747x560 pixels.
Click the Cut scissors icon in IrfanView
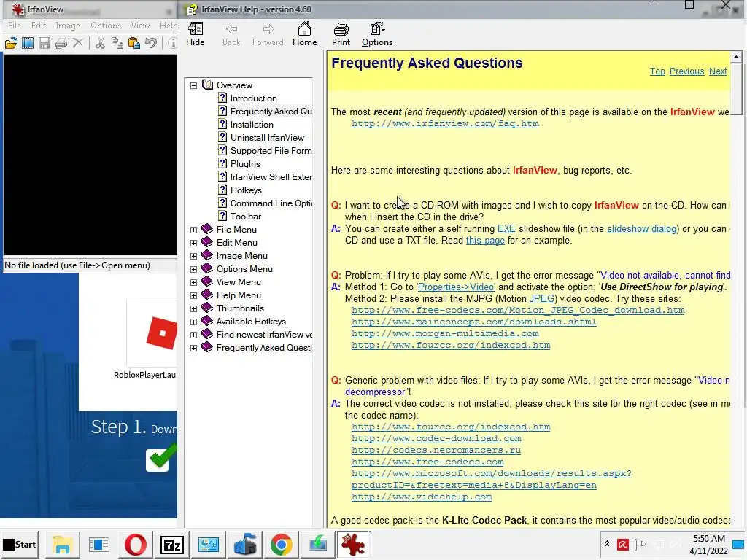pos(100,43)
